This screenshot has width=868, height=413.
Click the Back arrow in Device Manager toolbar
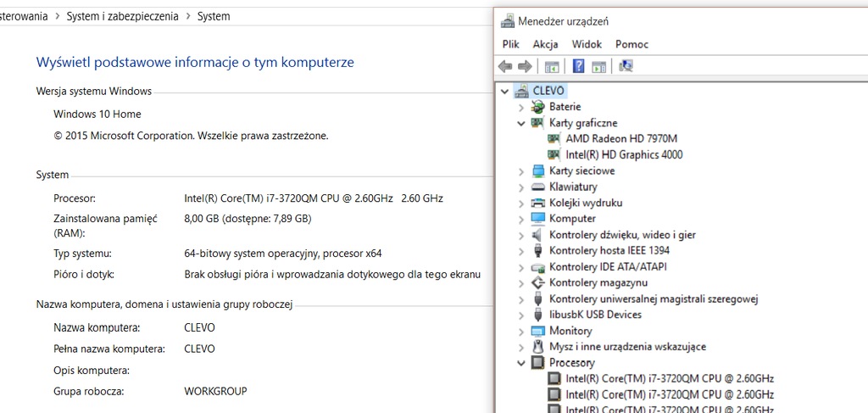coord(505,67)
